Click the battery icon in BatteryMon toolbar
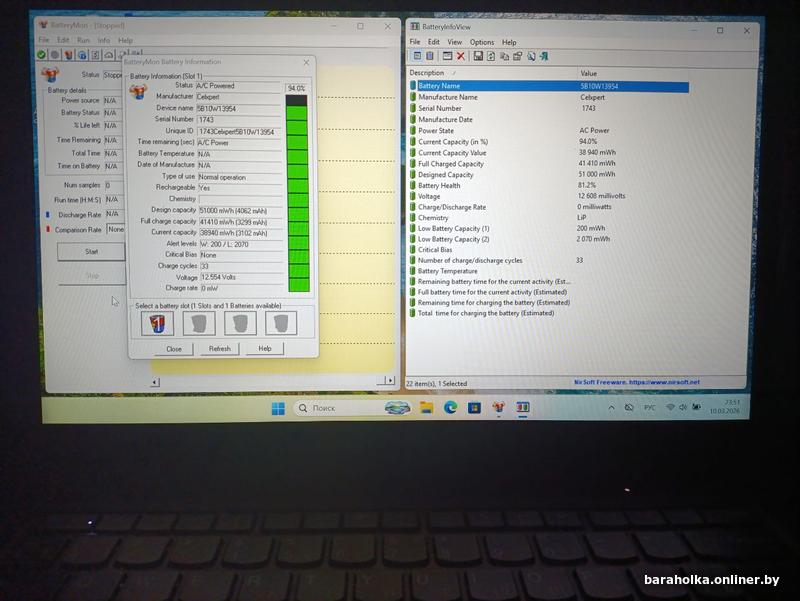Viewport: 800px width, 601px height. pos(68,55)
